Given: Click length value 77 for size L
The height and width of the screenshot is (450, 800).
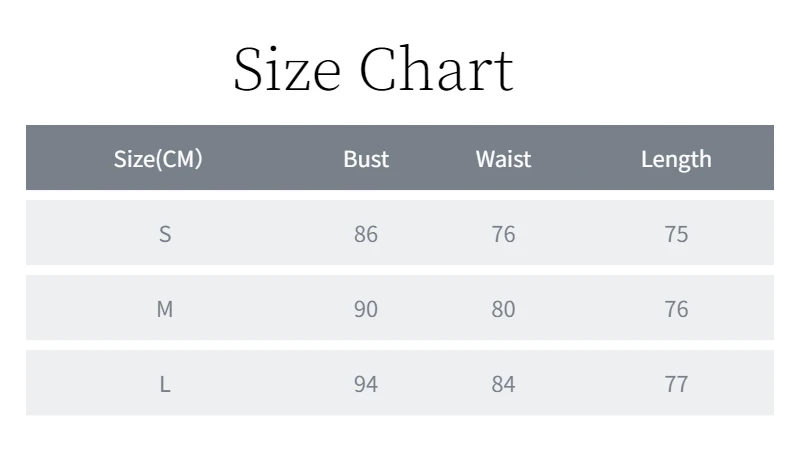Looking at the screenshot, I should coord(676,384).
